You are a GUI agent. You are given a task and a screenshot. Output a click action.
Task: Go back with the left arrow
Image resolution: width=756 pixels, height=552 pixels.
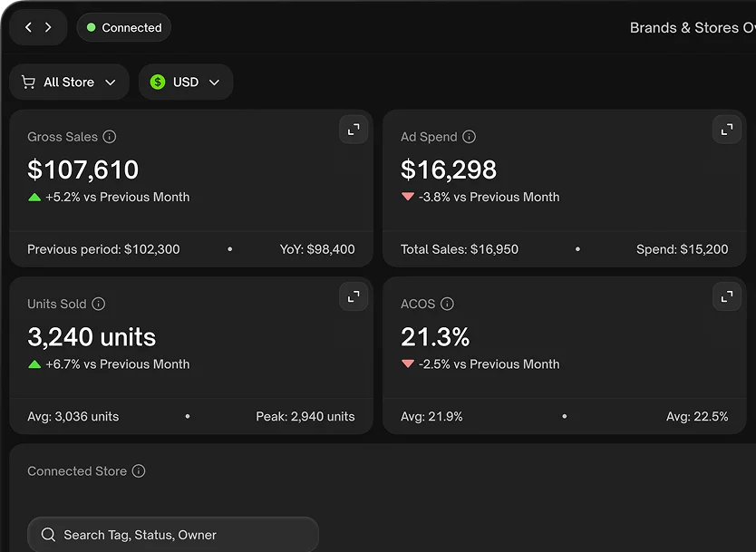28,27
